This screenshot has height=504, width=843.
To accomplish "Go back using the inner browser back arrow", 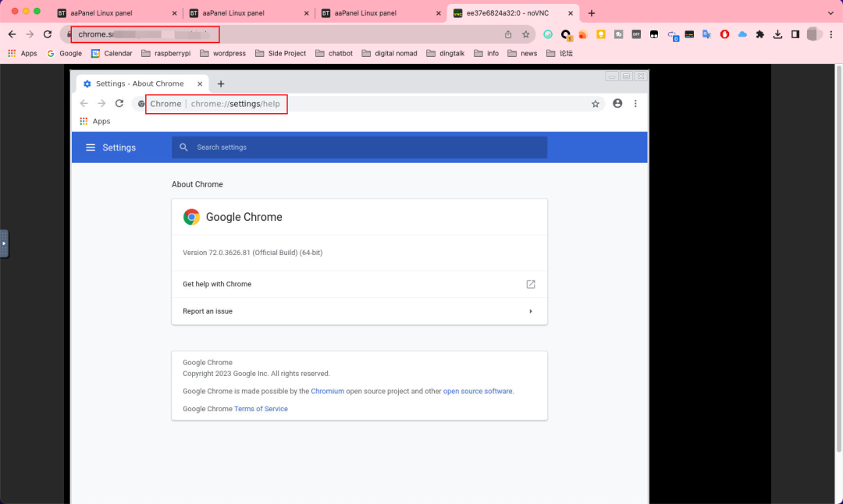I will (84, 103).
